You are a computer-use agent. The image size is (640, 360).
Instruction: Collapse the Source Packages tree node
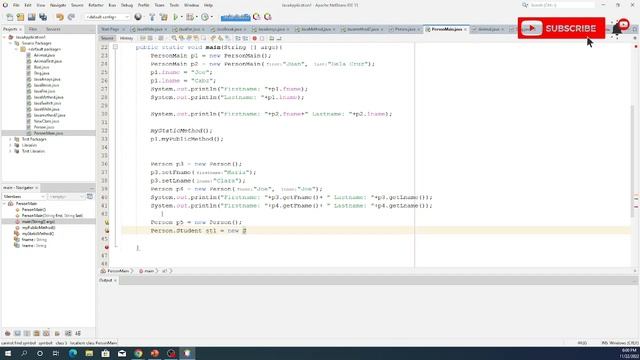[11, 43]
